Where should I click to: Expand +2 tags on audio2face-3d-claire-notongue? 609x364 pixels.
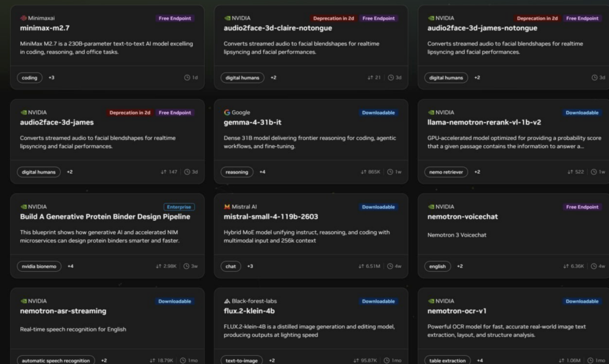click(274, 78)
